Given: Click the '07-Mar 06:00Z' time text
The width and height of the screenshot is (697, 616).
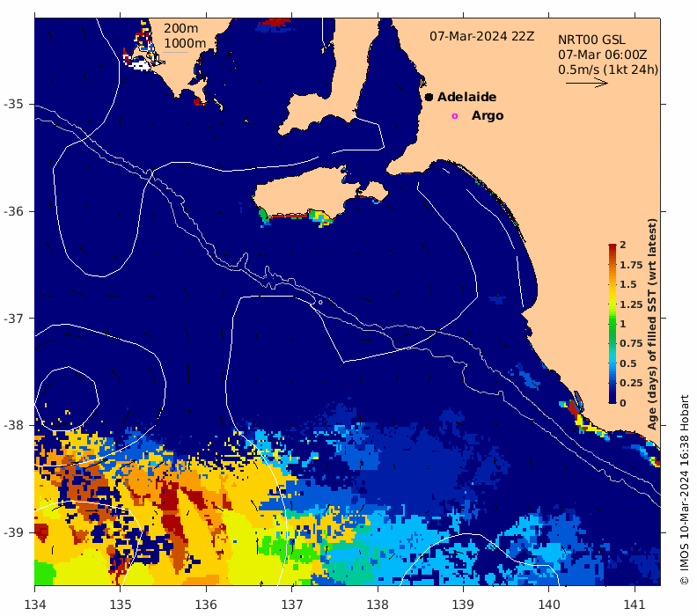Looking at the screenshot, I should coord(602,55).
